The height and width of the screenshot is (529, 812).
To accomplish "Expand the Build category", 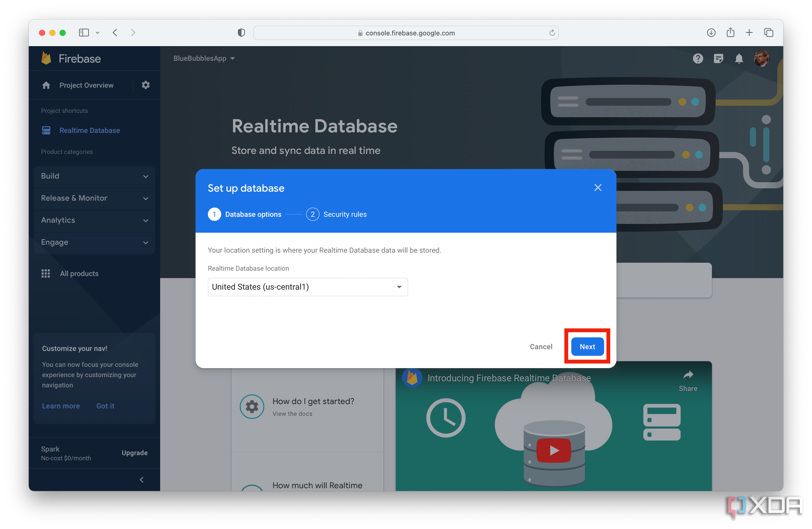I will 94,176.
